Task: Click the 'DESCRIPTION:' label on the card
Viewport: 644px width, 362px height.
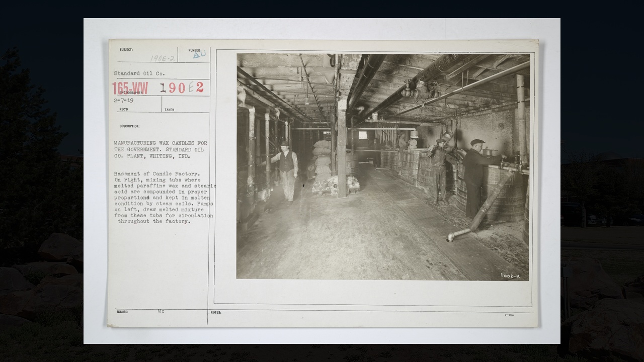Action: click(129, 126)
